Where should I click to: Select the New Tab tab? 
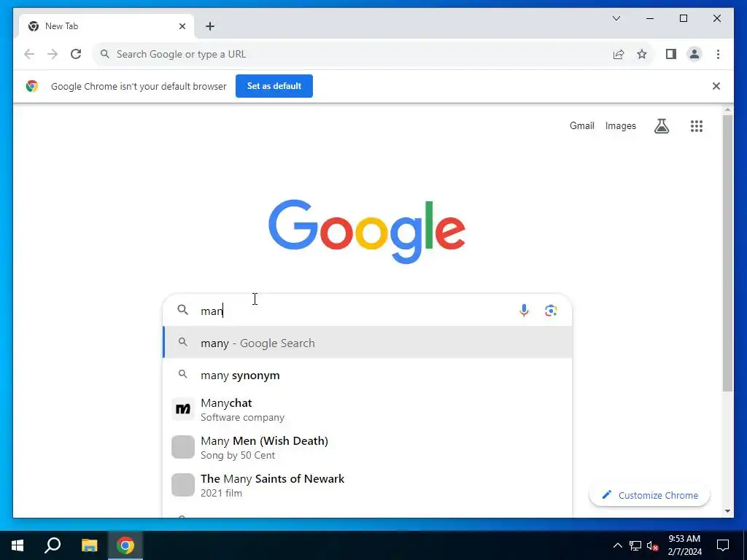pos(107,26)
